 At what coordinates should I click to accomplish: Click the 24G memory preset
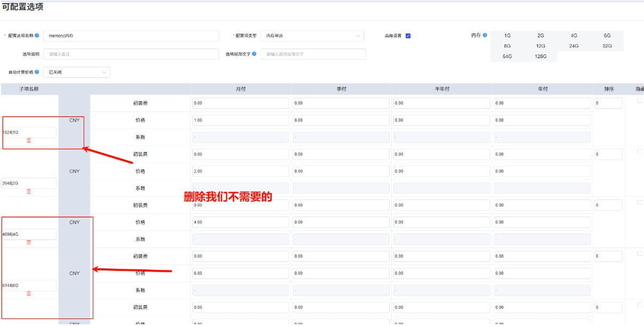click(573, 46)
